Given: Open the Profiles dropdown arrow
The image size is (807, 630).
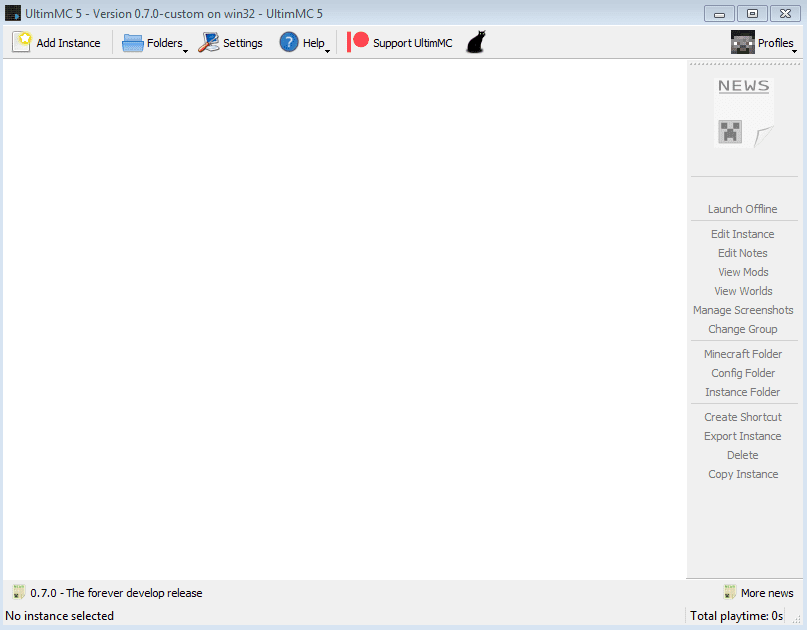Looking at the screenshot, I should 794,51.
